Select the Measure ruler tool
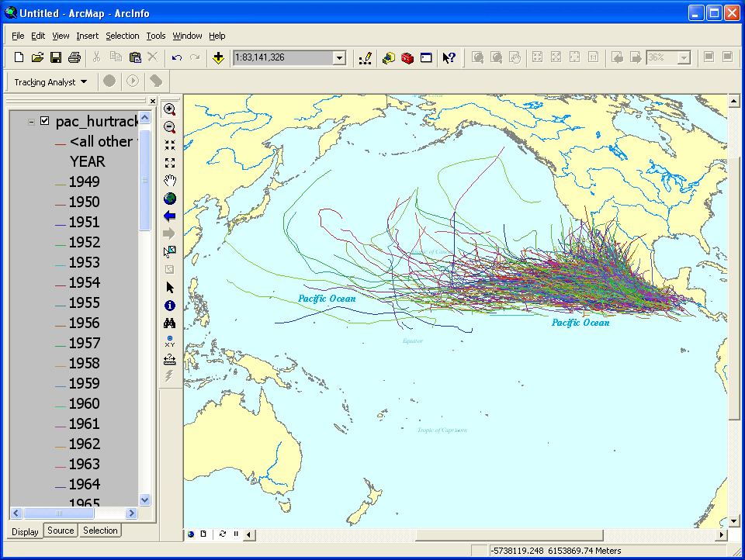This screenshot has height=560, width=745. pos(170,359)
